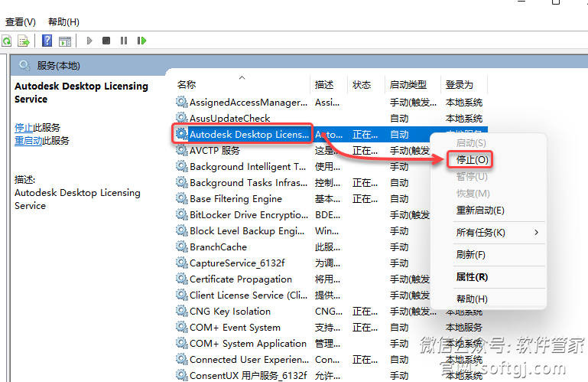Click the Export List toolbar icon
This screenshot has width=588, height=382.
pos(24,41)
